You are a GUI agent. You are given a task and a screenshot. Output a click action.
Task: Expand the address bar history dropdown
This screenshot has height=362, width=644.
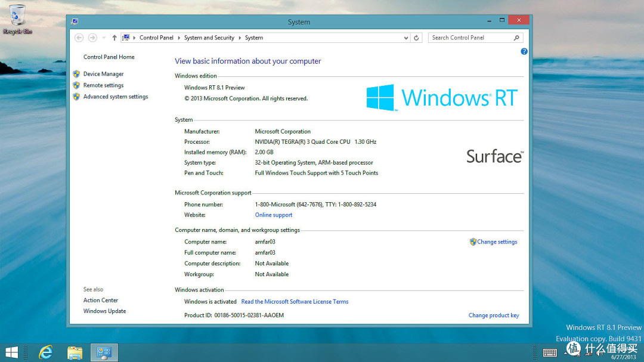pyautogui.click(x=406, y=38)
